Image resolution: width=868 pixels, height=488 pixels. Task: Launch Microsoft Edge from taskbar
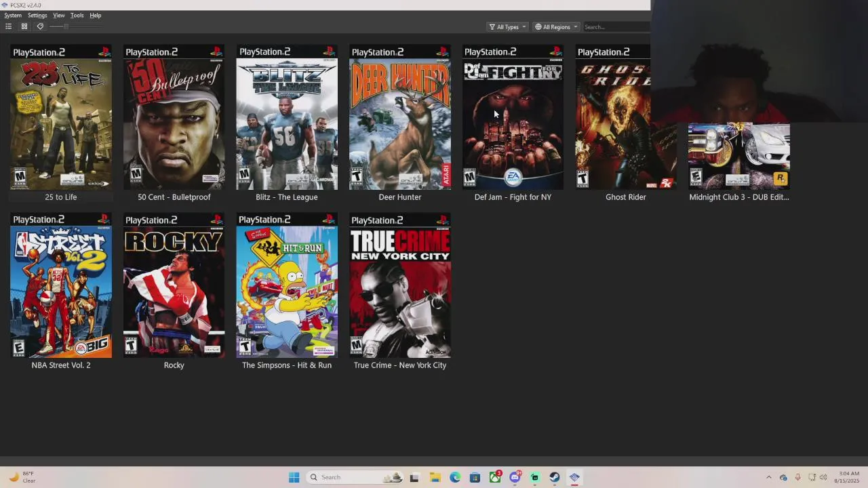coord(455,477)
